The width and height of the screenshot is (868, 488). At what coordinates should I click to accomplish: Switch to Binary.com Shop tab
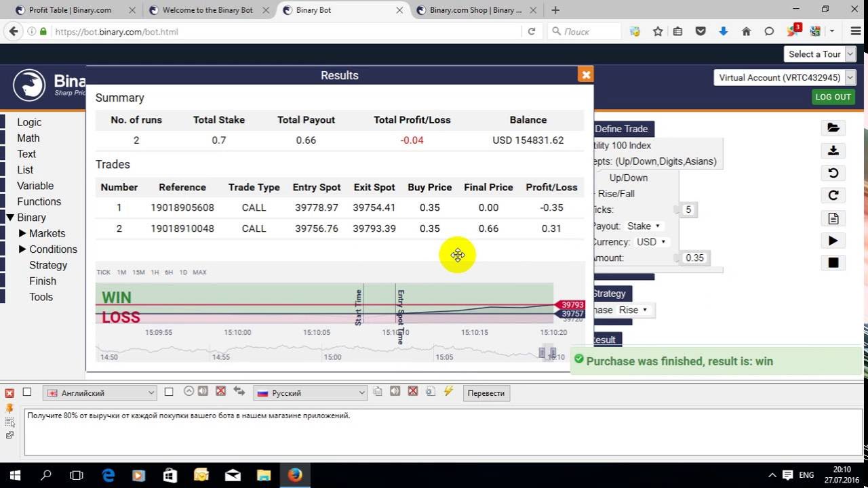(x=475, y=10)
